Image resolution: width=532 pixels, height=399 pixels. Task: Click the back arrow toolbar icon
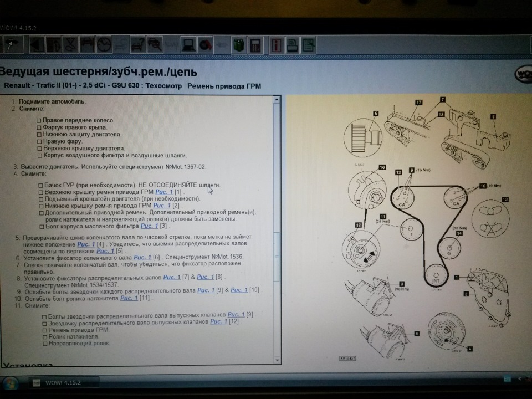(37, 44)
